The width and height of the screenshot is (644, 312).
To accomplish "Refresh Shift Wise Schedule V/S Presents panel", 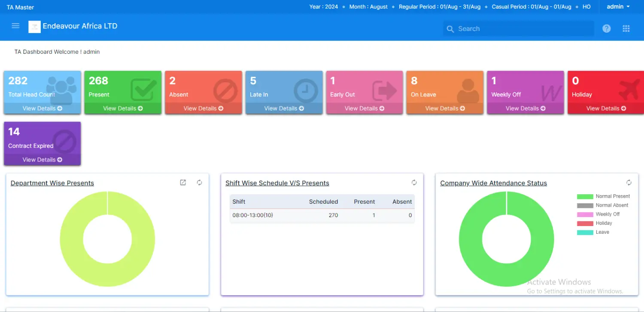I will pos(414,183).
